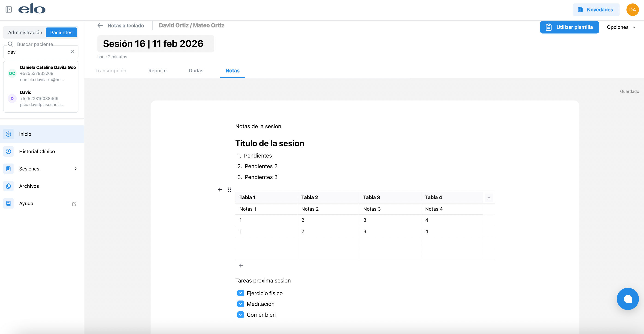Collapse the sidebar with the panel icon
The image size is (644, 334).
tap(9, 9)
